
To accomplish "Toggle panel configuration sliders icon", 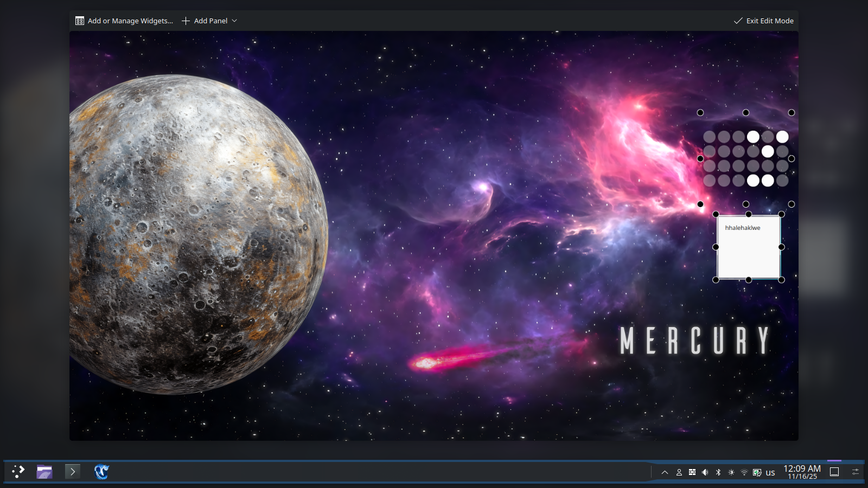I will pyautogui.click(x=856, y=472).
